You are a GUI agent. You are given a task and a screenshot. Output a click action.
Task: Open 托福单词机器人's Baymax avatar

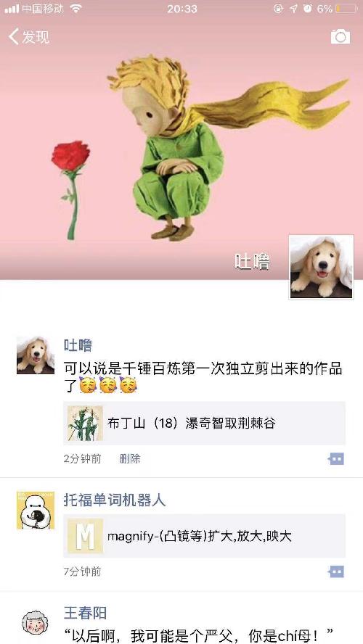[36, 510]
